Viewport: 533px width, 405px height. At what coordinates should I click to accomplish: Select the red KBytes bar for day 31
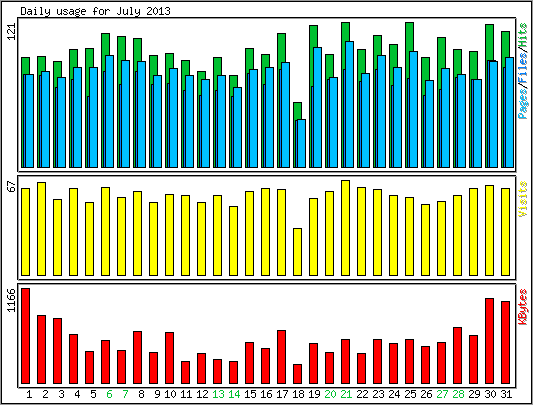505,342
